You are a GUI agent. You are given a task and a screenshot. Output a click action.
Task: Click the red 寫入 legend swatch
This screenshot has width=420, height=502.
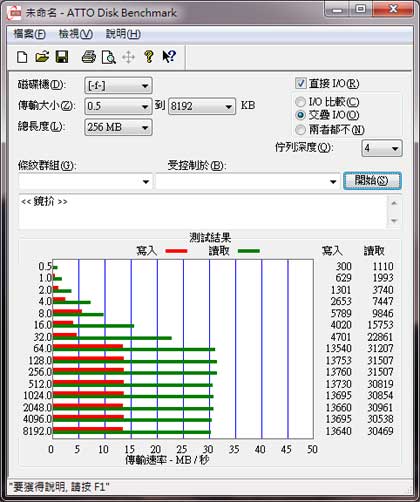click(x=176, y=251)
